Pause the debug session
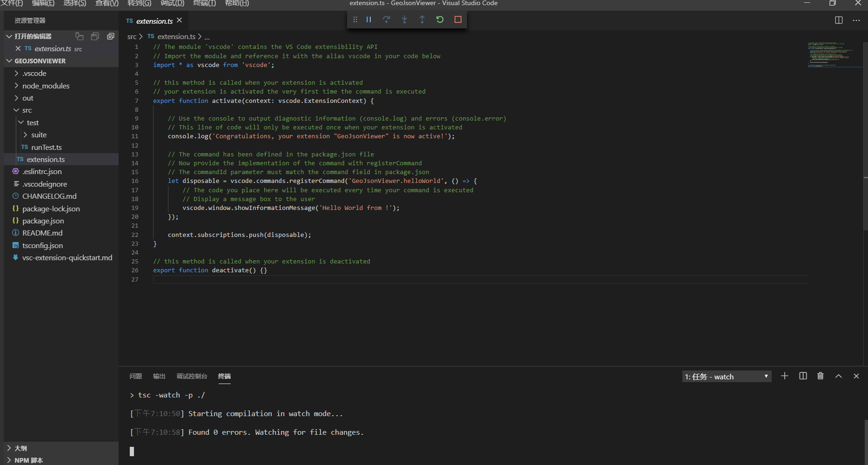Image resolution: width=868 pixels, height=465 pixels. click(x=368, y=20)
